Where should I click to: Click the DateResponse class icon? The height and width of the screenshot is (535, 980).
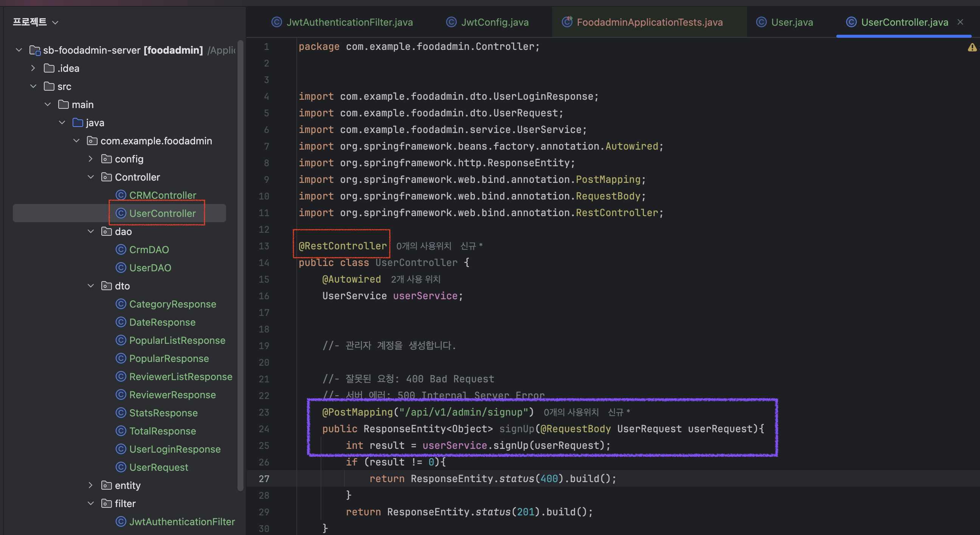tap(121, 322)
